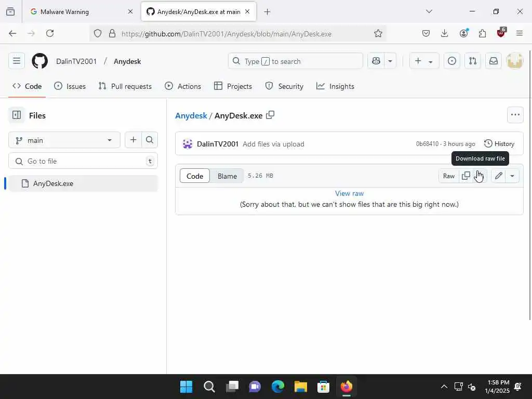The height and width of the screenshot is (399, 532).
Task: Open the Firefox account icon
Action: [x=463, y=33]
